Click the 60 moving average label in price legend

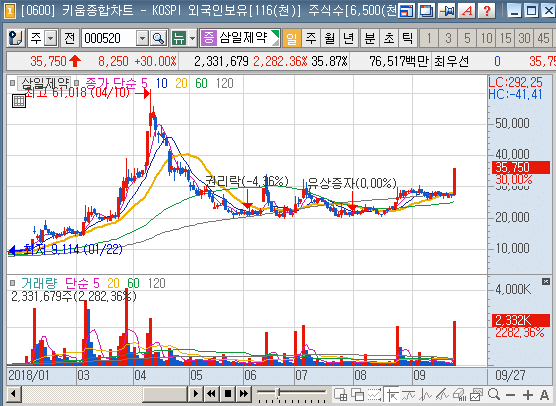click(201, 83)
